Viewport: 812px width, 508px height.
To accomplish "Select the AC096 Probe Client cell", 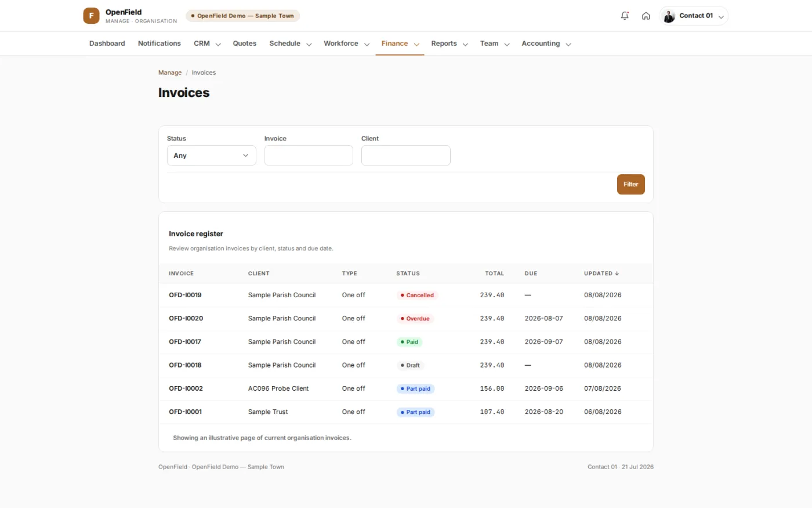I will [x=278, y=388].
